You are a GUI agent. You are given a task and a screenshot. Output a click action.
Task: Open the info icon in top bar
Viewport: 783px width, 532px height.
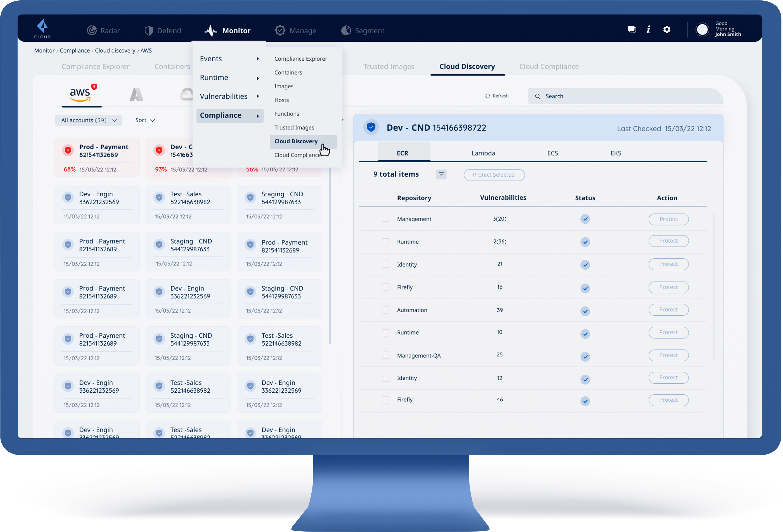coord(648,30)
